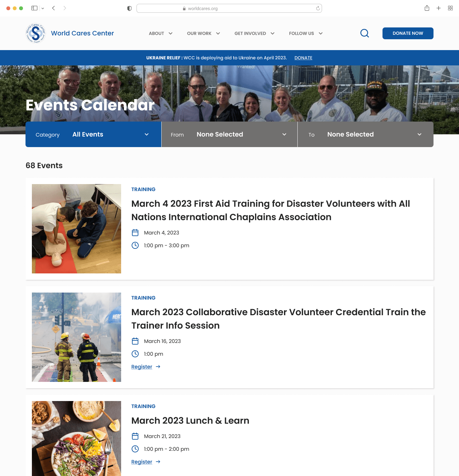Click the 'March 21, 2023' date text
This screenshot has width=459, height=476.
[162, 436]
